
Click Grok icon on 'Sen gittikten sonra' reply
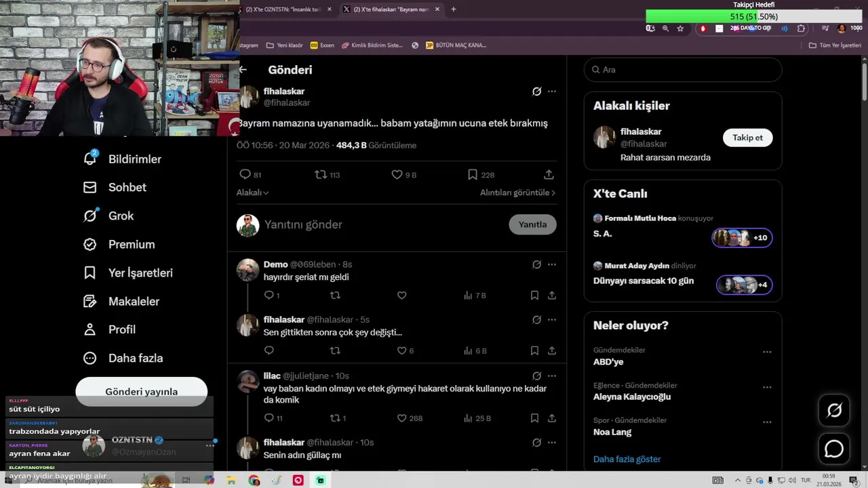[536, 320]
